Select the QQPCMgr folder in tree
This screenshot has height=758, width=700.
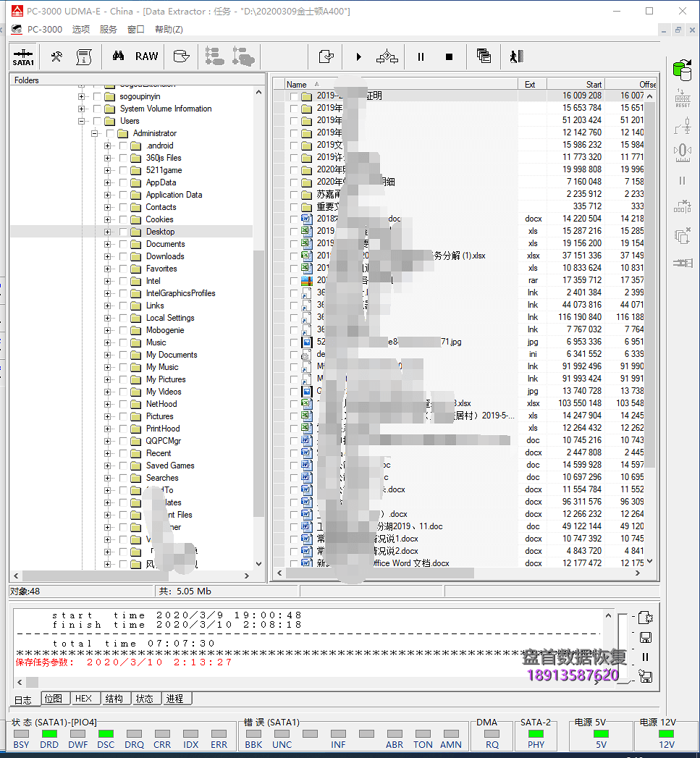(164, 442)
